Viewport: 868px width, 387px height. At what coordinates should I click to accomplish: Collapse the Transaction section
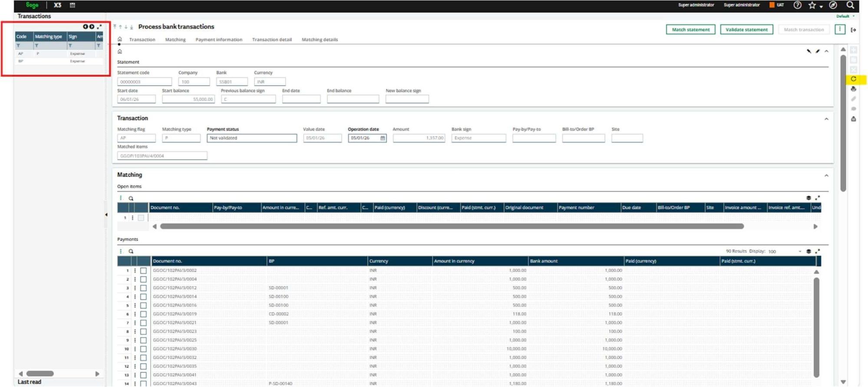pyautogui.click(x=826, y=119)
